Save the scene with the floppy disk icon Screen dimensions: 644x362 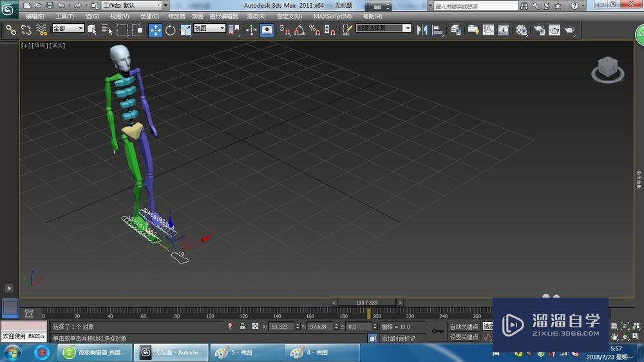(x=50, y=5)
